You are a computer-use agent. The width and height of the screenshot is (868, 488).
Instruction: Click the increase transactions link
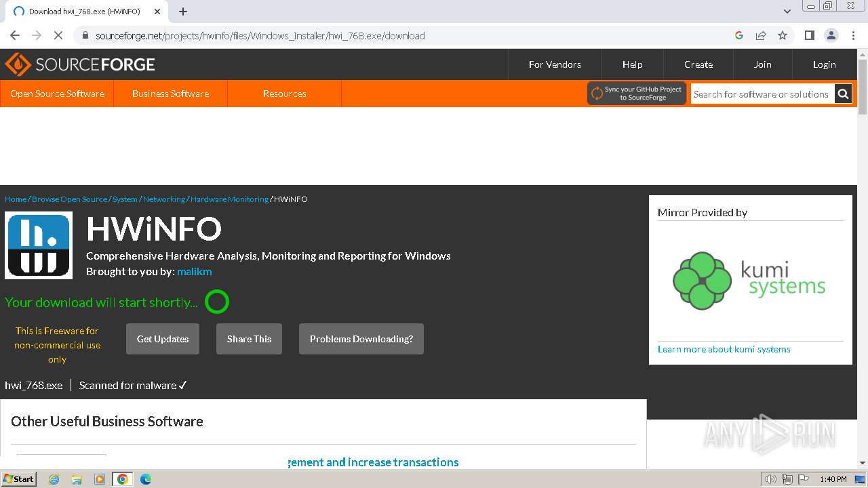[x=373, y=462]
